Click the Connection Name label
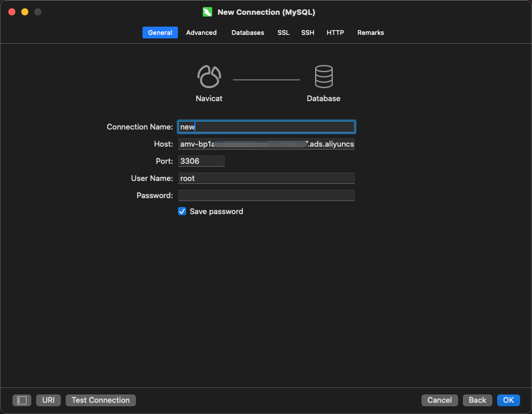The image size is (532, 414). tap(140, 127)
